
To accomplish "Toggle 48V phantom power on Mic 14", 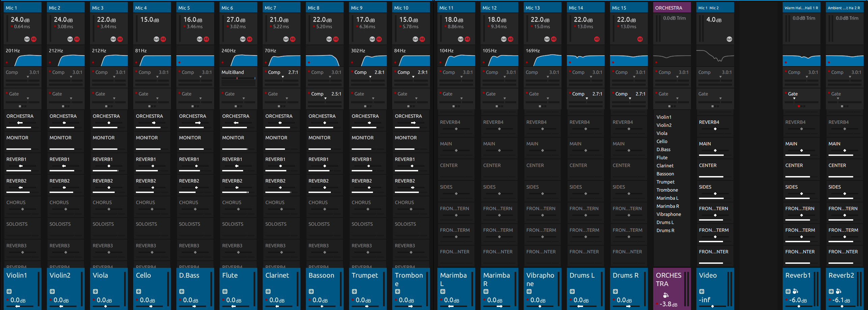I will (597, 39).
